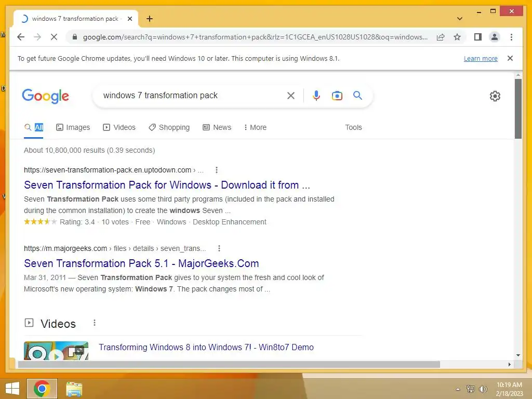Image resolution: width=532 pixels, height=399 pixels.
Task: Stop page loading with the X button
Action: point(54,37)
